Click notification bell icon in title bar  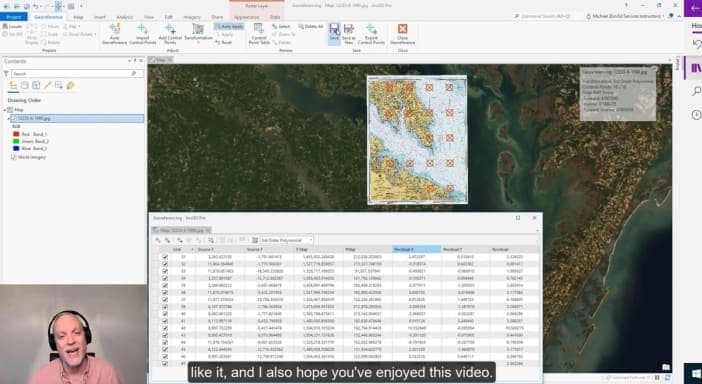point(671,16)
